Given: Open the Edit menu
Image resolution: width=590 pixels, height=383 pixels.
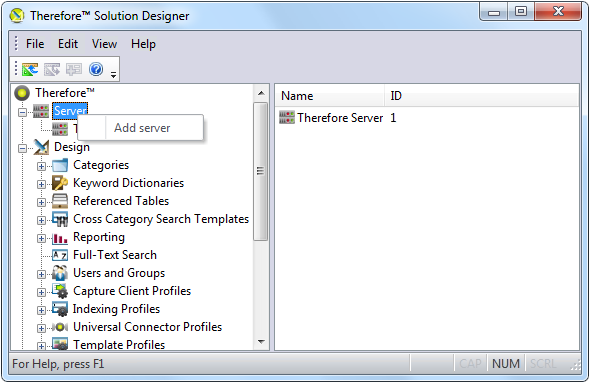Looking at the screenshot, I should click(x=68, y=44).
